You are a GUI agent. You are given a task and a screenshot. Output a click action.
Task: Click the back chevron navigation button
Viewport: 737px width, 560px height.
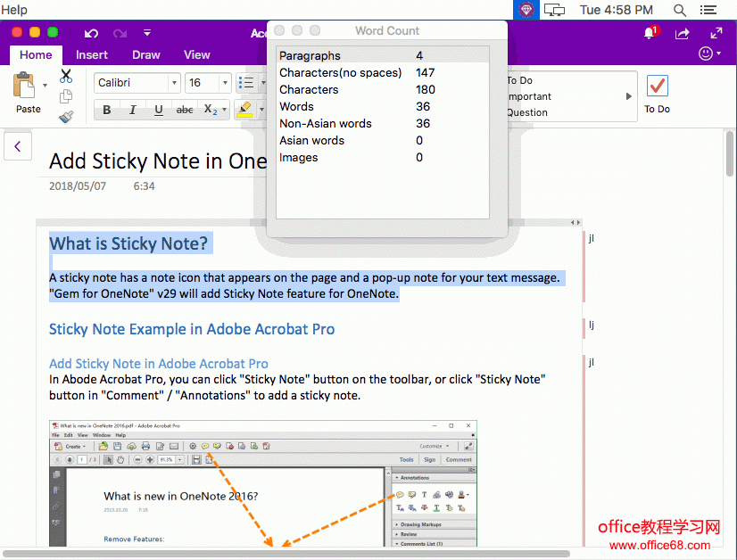(18, 146)
